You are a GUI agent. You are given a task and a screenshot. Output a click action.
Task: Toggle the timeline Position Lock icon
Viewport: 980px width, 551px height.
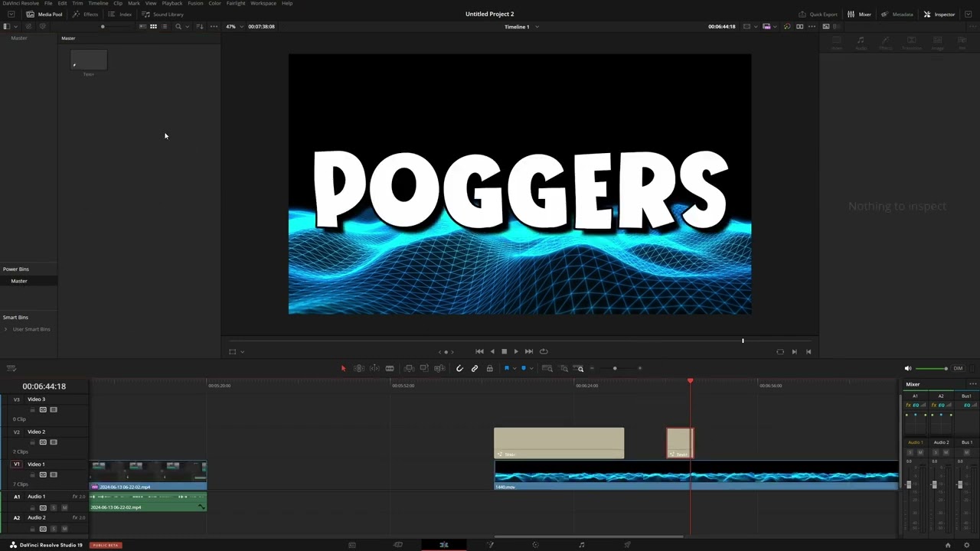[490, 368]
